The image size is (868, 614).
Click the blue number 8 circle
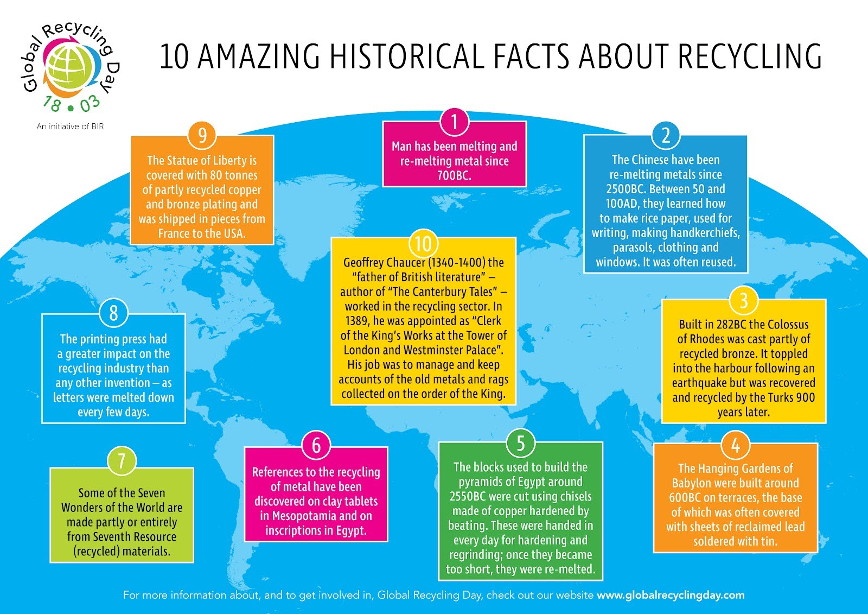coord(113,313)
